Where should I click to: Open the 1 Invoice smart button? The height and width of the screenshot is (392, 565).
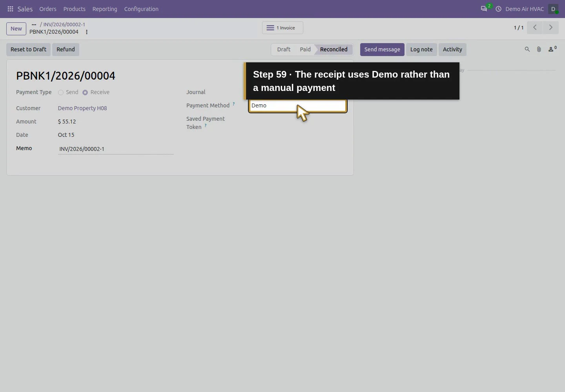tap(282, 28)
